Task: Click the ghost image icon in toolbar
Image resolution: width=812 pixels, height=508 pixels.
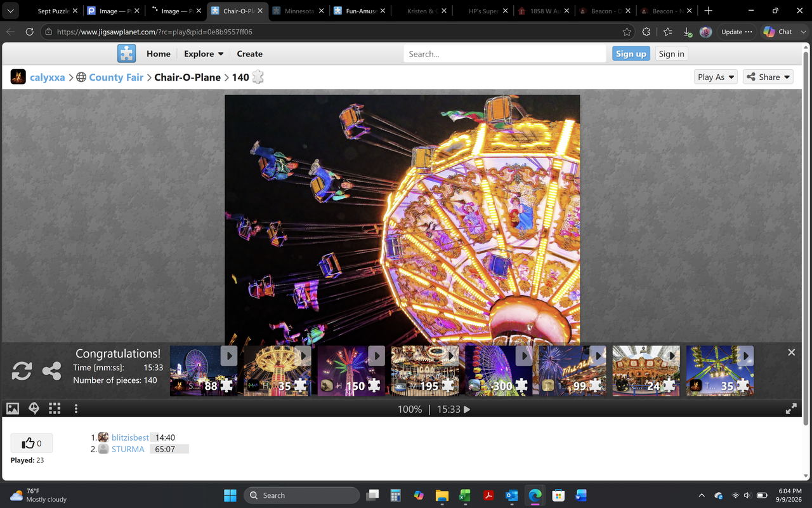Action: [x=34, y=409]
